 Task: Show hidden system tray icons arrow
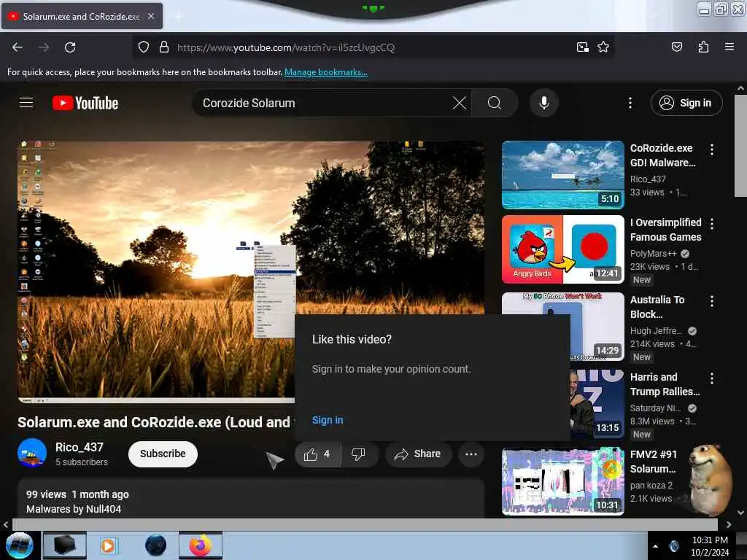pyautogui.click(x=656, y=546)
